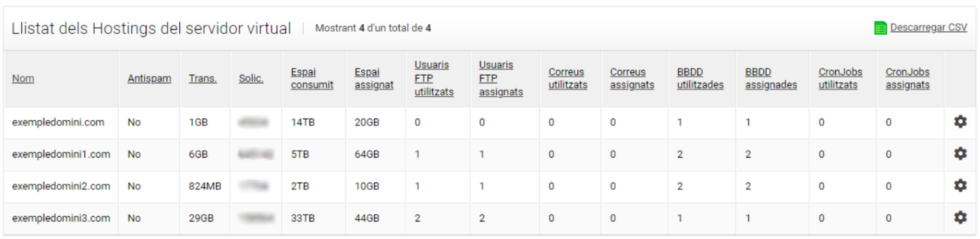Screen dimensions: 980x239
Task: Open settings gear for exempledomini1.com
Action: click(960, 154)
